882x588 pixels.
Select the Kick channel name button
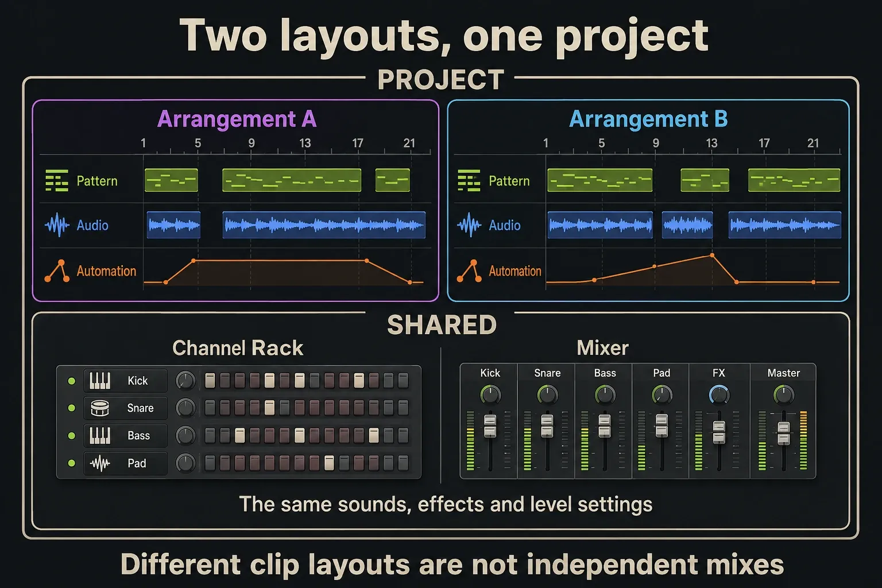(126, 381)
